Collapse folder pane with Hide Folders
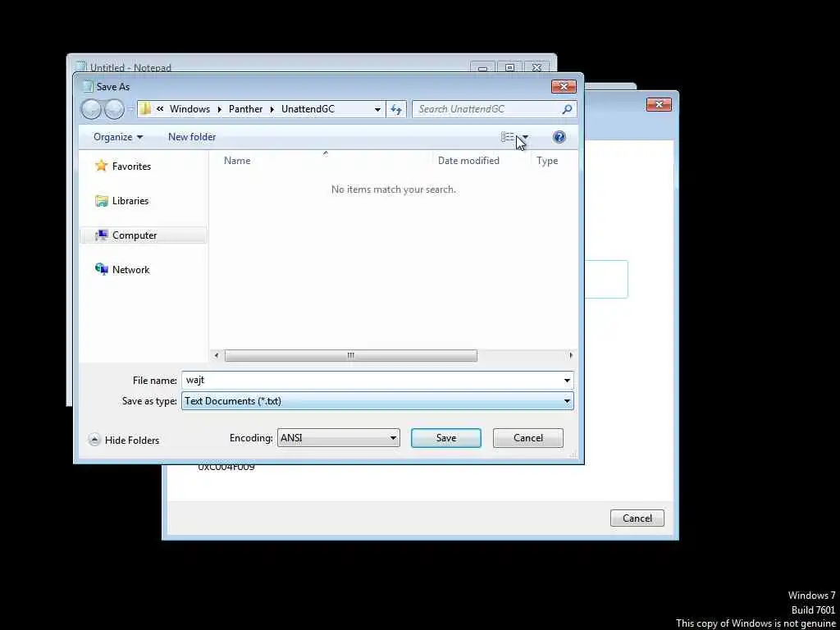The width and height of the screenshot is (840, 630). 124,440
